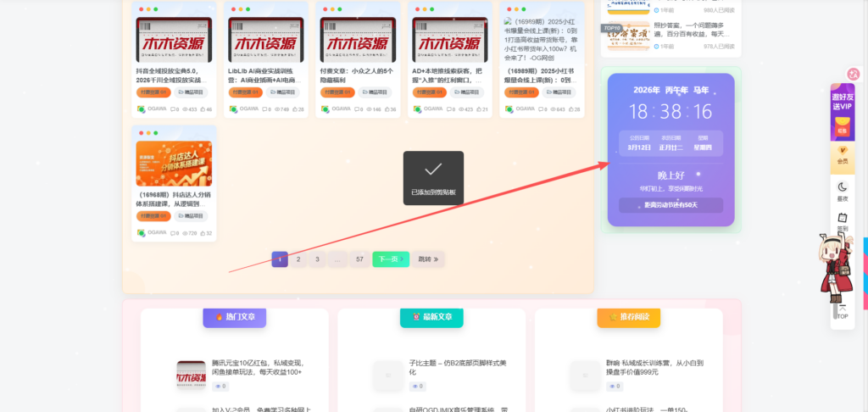The height and width of the screenshot is (412, 868).
Task: Click 精品项目 tag on the 抖音全域投放宝典 card
Action: [x=192, y=92]
